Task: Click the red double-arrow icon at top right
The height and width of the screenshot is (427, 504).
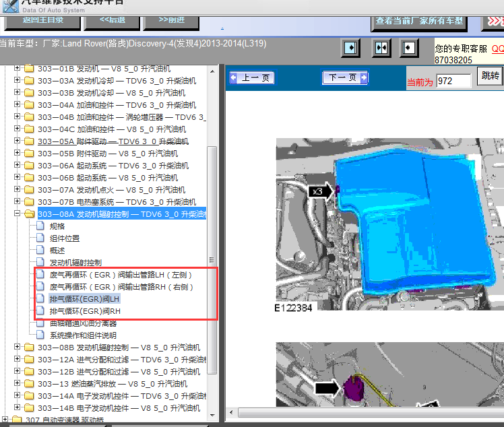Action: click(495, 21)
